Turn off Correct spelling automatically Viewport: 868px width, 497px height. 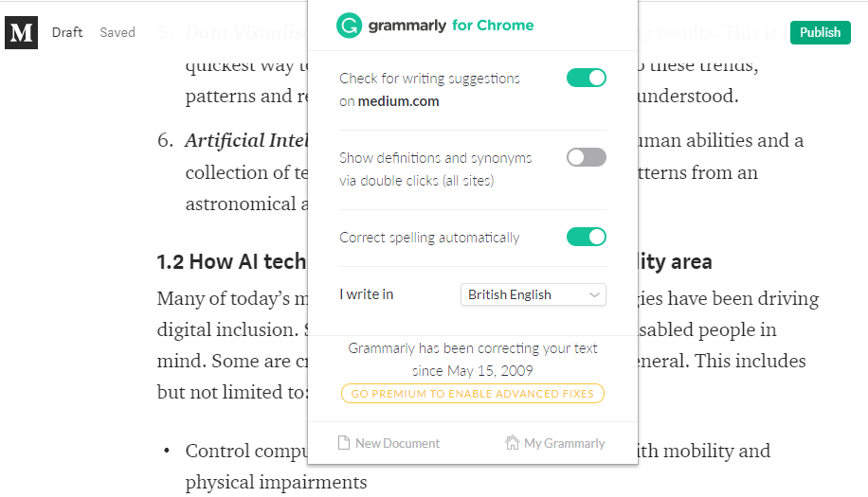click(x=586, y=237)
